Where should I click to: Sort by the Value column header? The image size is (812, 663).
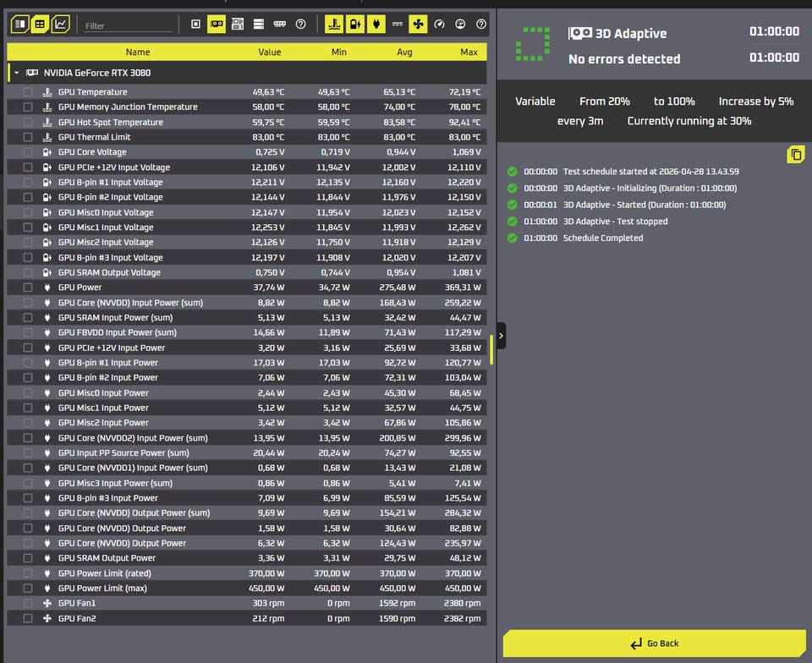[x=270, y=52]
